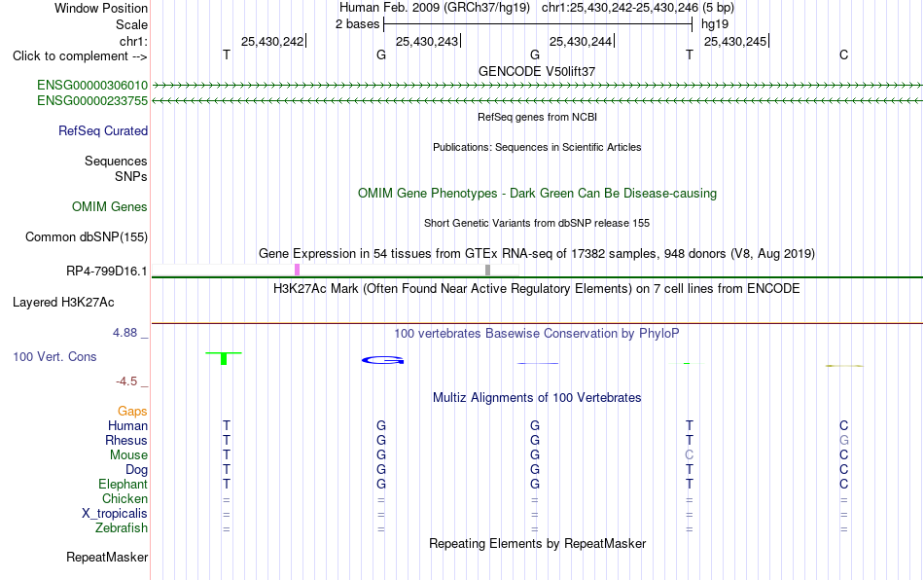Screen dimensions: 924x580
Task: Click the Sequences track label
Action: click(x=116, y=161)
